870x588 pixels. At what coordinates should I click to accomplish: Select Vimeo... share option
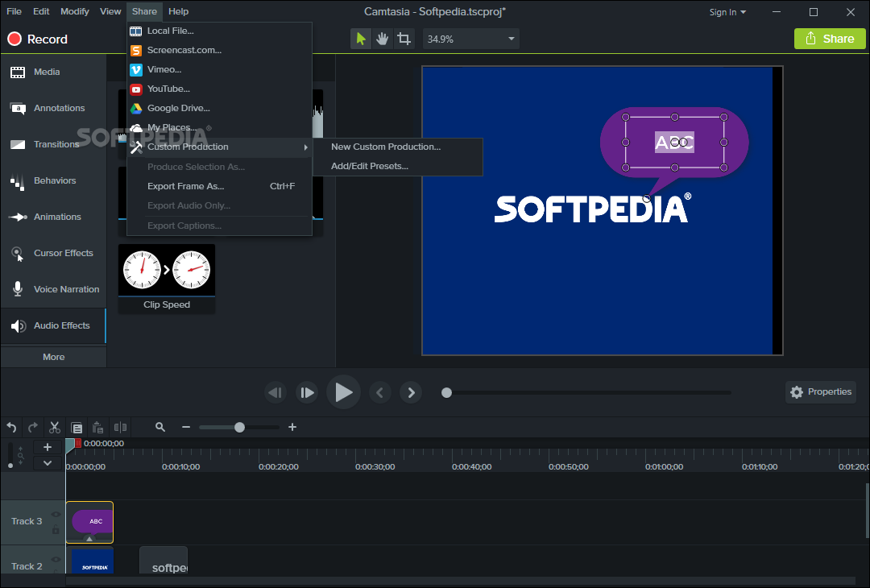[x=219, y=69]
